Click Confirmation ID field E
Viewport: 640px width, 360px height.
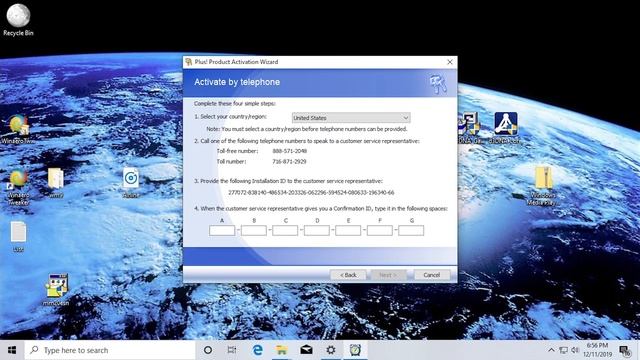click(x=348, y=231)
